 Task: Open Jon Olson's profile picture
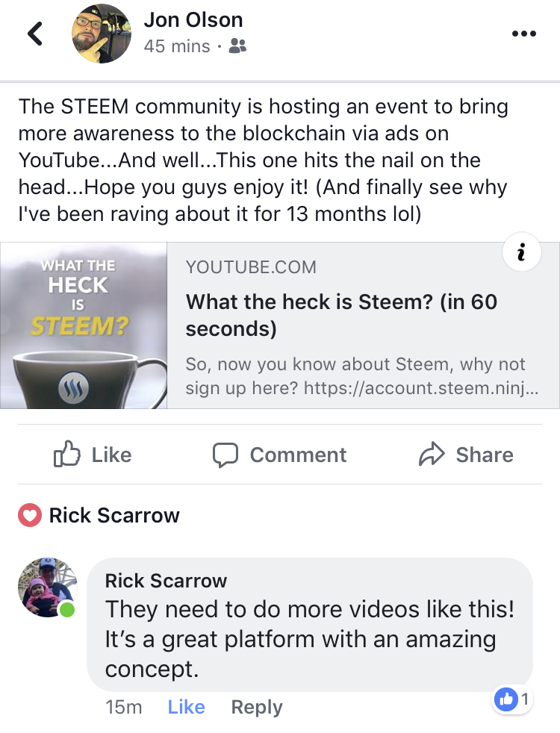102,34
